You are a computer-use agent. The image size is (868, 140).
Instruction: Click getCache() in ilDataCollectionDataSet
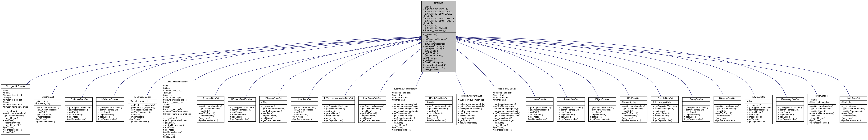[x=169, y=123]
